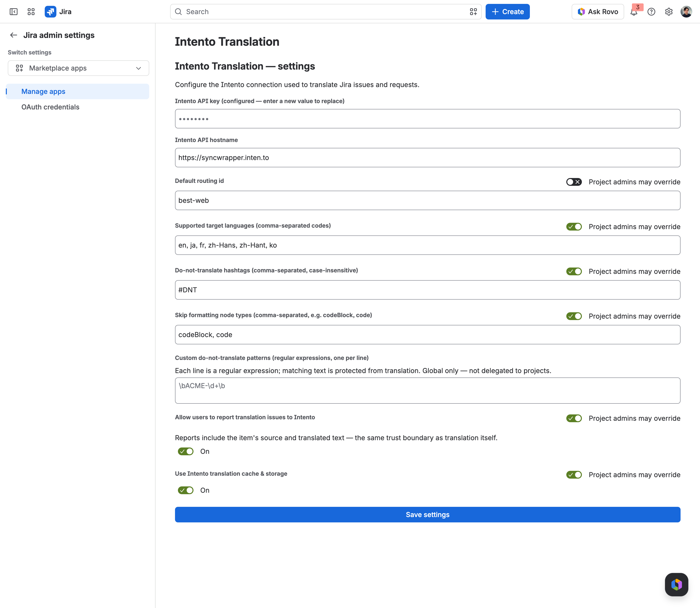Disable override for Supported target languages
The height and width of the screenshot is (608, 700).
(574, 227)
